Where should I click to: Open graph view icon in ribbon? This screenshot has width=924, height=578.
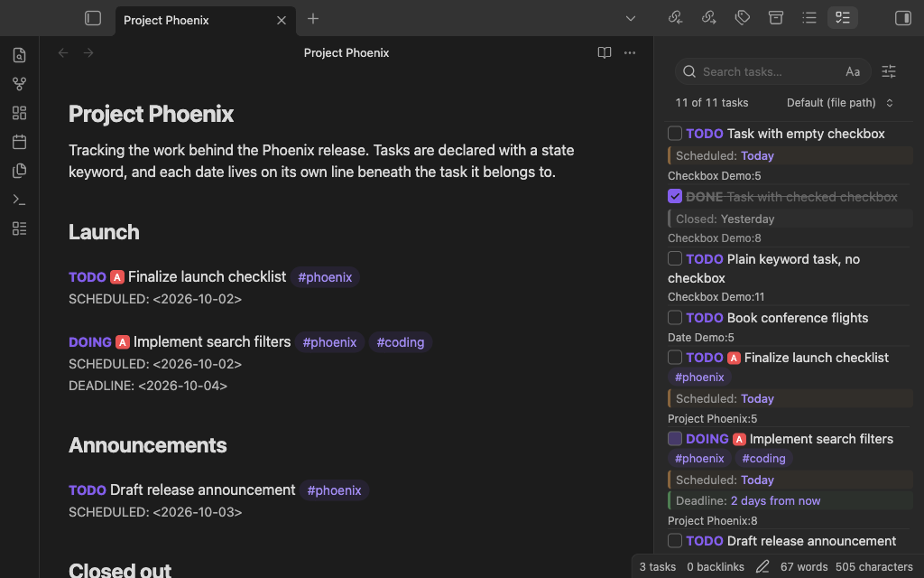(x=20, y=84)
